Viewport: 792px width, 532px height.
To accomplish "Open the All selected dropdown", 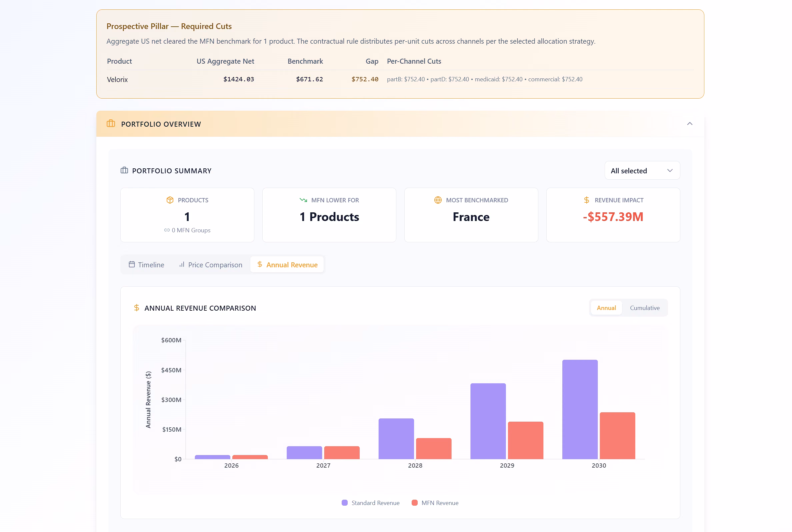I will click(x=642, y=171).
